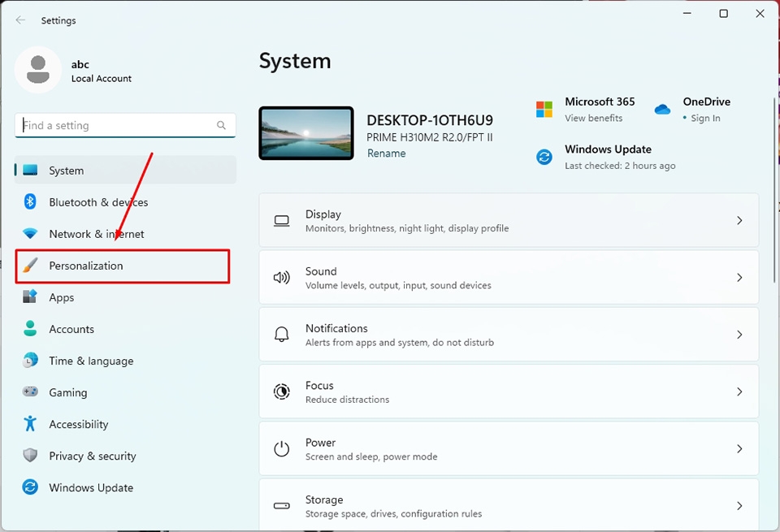Click the Windows Update icon in sidebar
The height and width of the screenshot is (532, 780).
(30, 487)
